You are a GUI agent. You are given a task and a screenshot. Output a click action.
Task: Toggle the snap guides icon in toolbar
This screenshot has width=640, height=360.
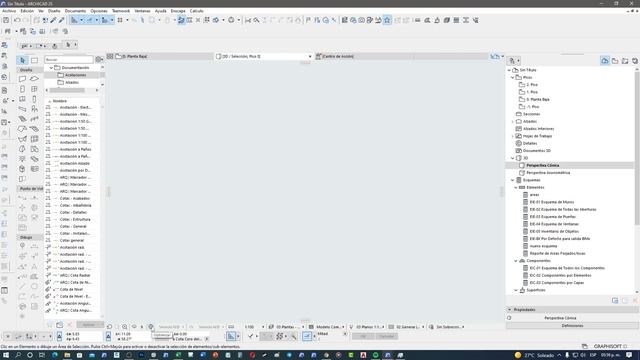coord(90,20)
